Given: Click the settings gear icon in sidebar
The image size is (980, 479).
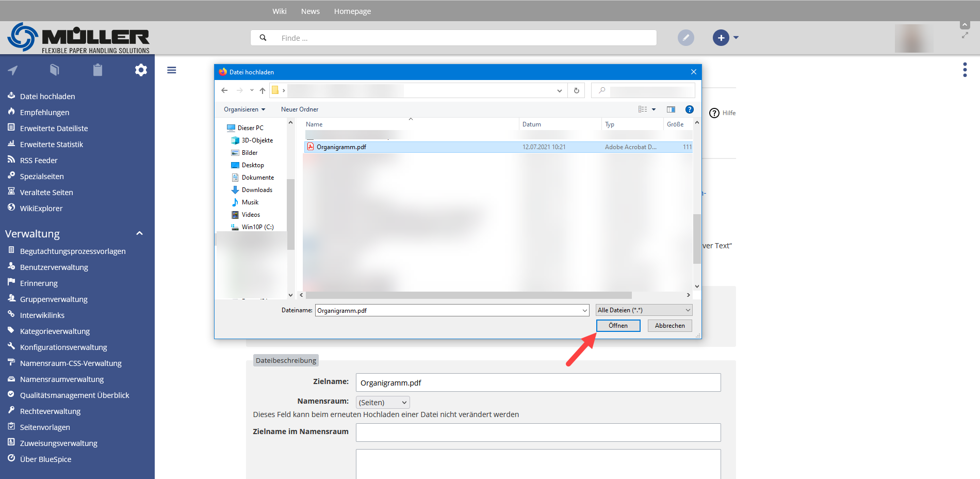Looking at the screenshot, I should click(x=141, y=70).
